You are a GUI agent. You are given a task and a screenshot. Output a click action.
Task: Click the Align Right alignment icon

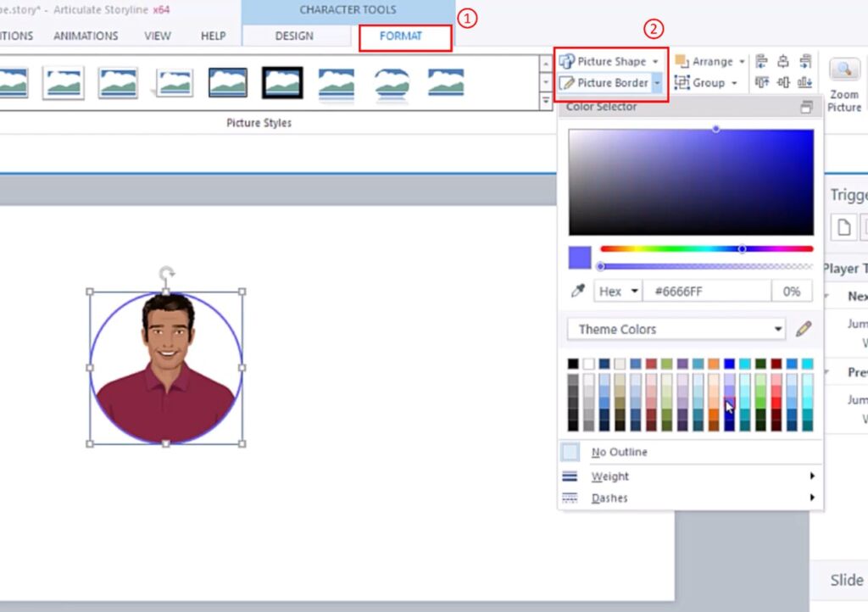[804, 61]
